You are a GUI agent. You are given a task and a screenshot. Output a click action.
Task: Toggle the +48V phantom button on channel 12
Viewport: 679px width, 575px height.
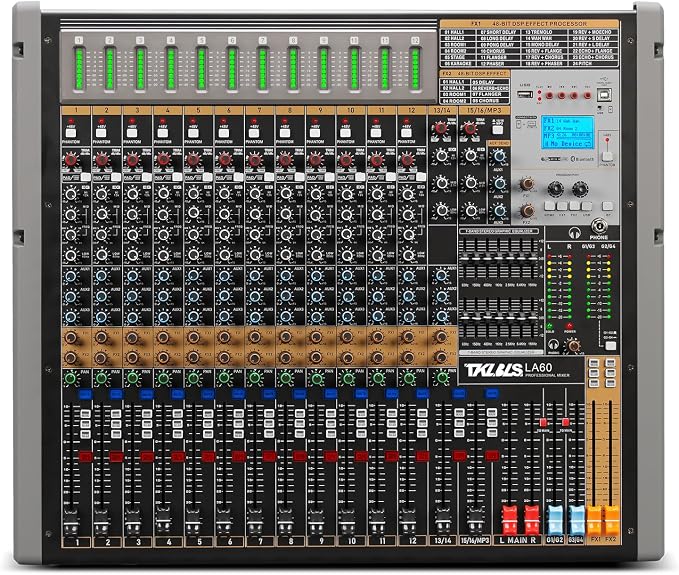point(406,132)
